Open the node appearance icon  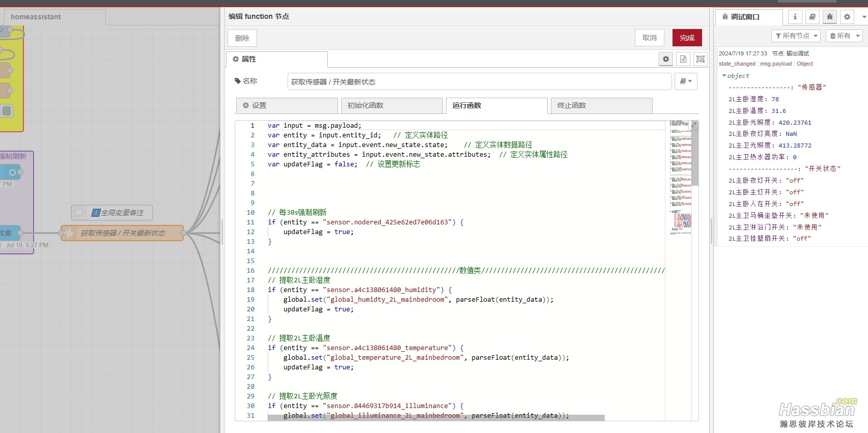[701, 59]
